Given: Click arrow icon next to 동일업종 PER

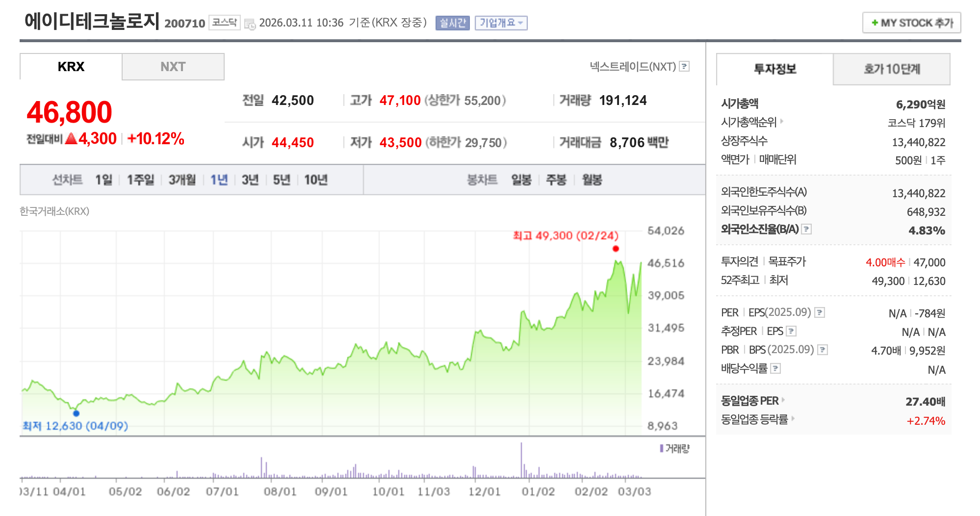Looking at the screenshot, I should (783, 400).
